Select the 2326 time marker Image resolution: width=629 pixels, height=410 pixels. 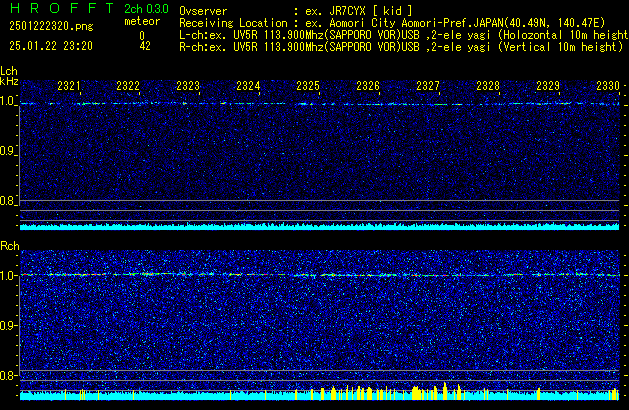point(368,86)
